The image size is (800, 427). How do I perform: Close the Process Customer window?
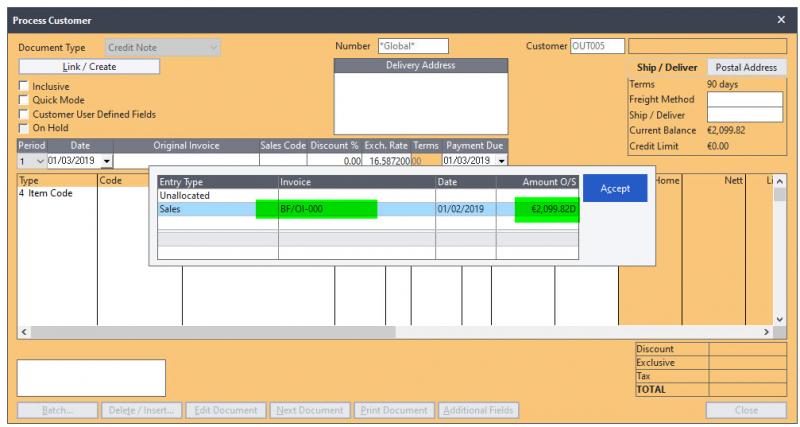(x=781, y=20)
